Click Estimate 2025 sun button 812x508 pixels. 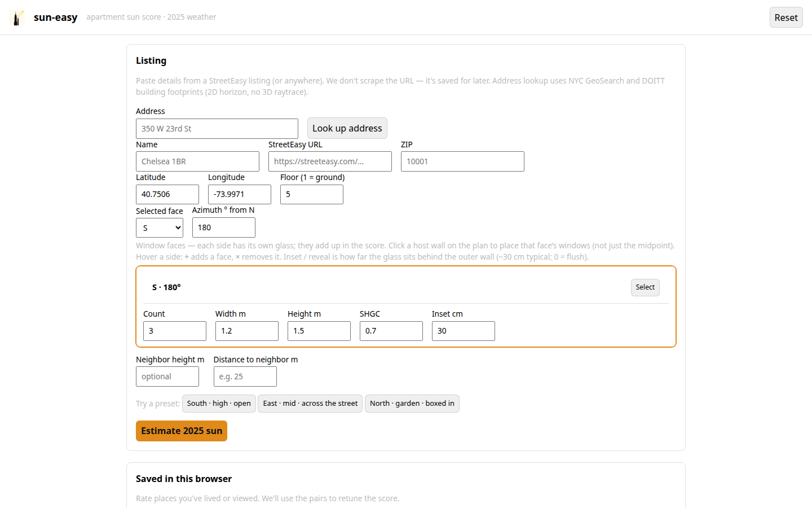click(182, 431)
